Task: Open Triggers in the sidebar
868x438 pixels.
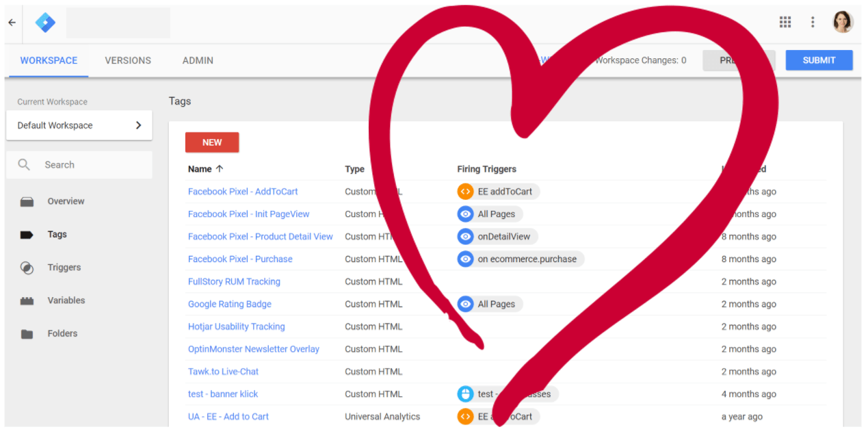Action: click(64, 268)
